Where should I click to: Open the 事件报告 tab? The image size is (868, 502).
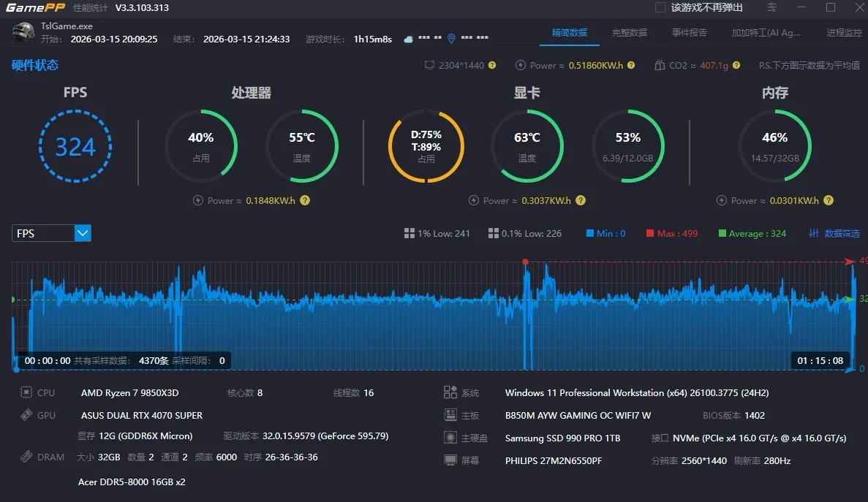[x=689, y=33]
